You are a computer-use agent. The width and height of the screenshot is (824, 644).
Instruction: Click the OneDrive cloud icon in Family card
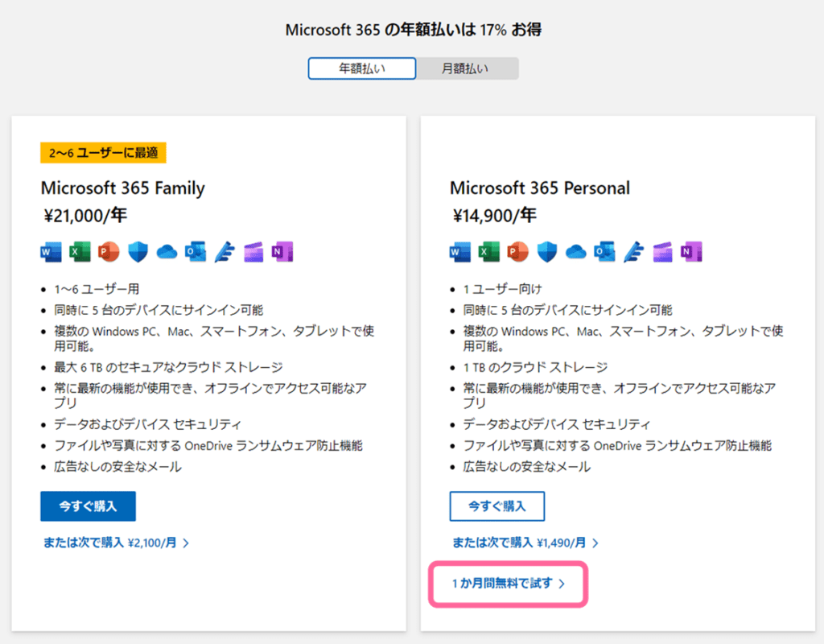167,252
